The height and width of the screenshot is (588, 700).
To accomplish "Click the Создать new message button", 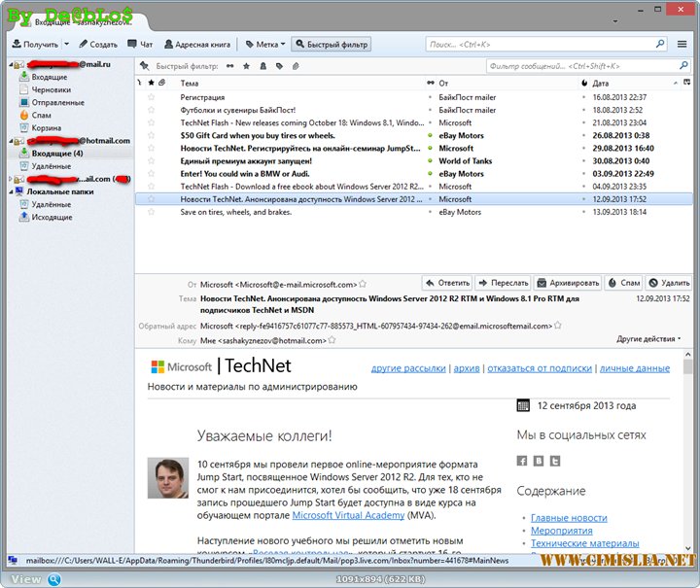I will click(97, 45).
